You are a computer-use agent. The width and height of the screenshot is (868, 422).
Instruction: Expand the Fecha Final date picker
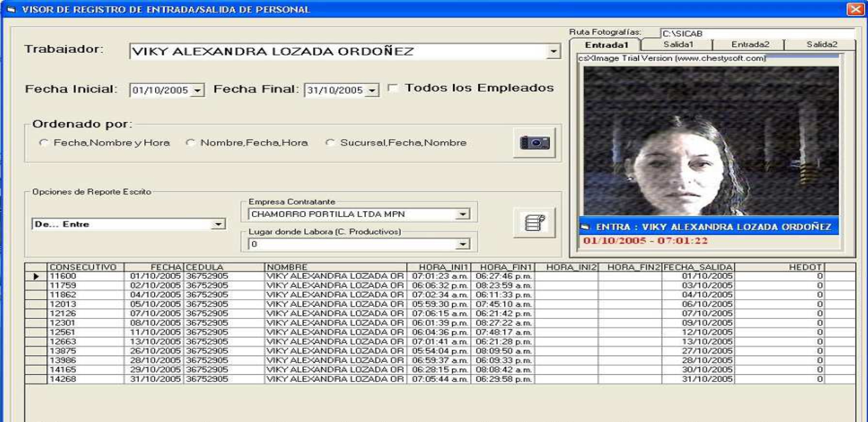click(x=372, y=90)
